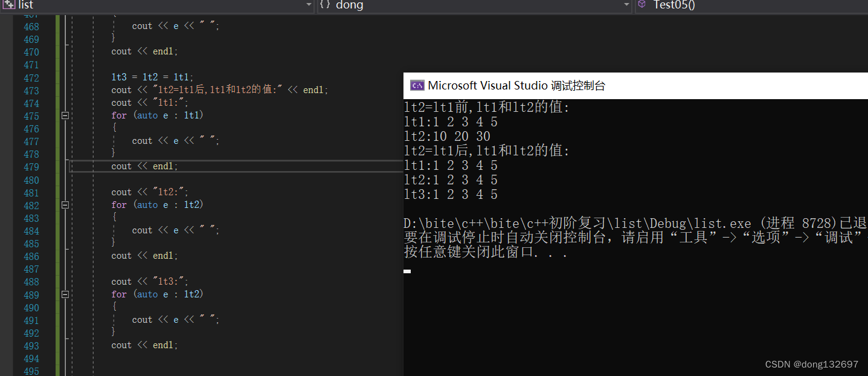Image resolution: width=868 pixels, height=376 pixels.
Task: Click line number 488 in the gutter
Action: (x=31, y=282)
